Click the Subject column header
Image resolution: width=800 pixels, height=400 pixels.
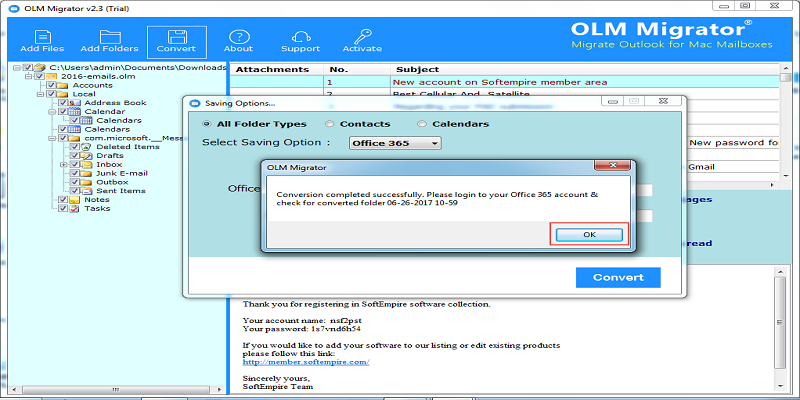coord(585,69)
